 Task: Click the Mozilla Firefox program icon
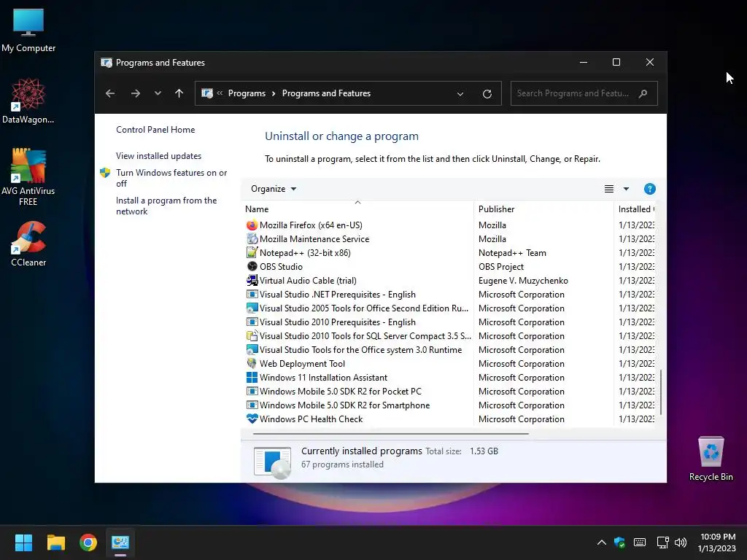click(x=252, y=225)
